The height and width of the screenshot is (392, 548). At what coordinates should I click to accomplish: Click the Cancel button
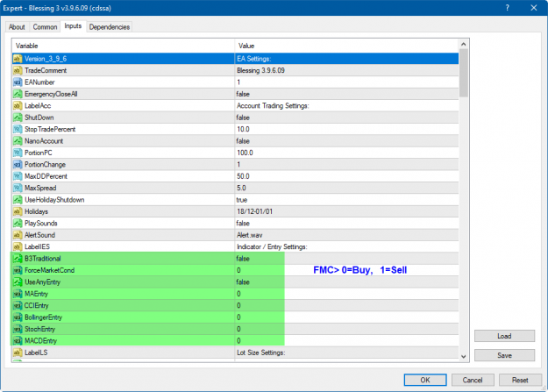coord(473,380)
